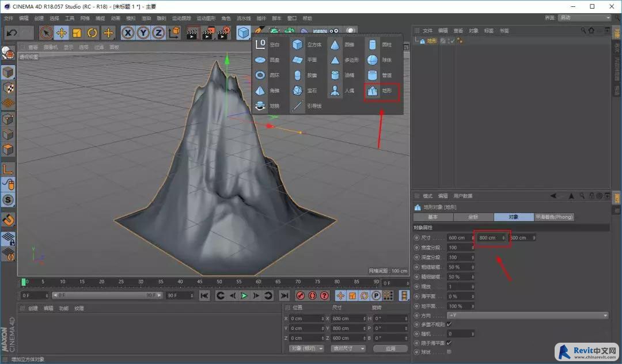Open the 文件 menu in the main menu bar
This screenshot has height=364, width=622.
8,18
